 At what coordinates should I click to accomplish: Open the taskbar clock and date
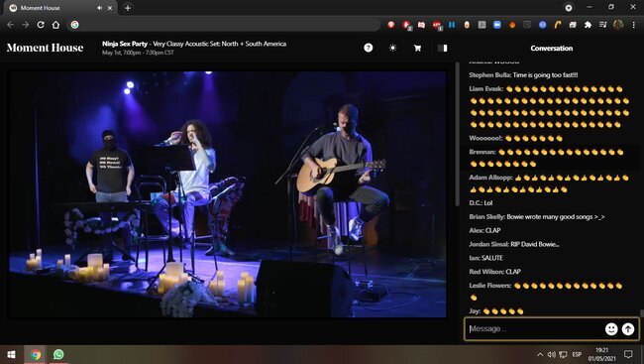point(601,354)
